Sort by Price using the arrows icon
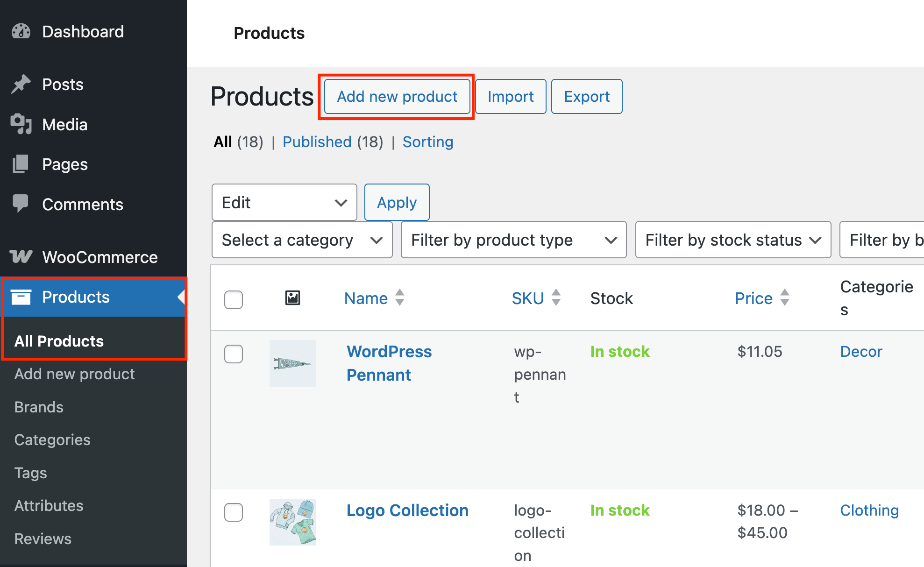Viewport: 924px width, 567px height. (x=785, y=298)
